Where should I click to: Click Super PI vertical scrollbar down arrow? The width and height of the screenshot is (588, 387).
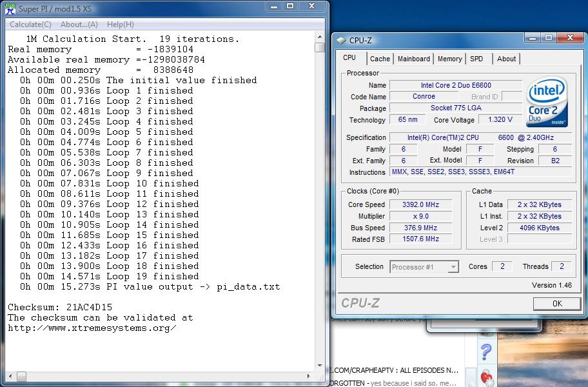(320, 366)
